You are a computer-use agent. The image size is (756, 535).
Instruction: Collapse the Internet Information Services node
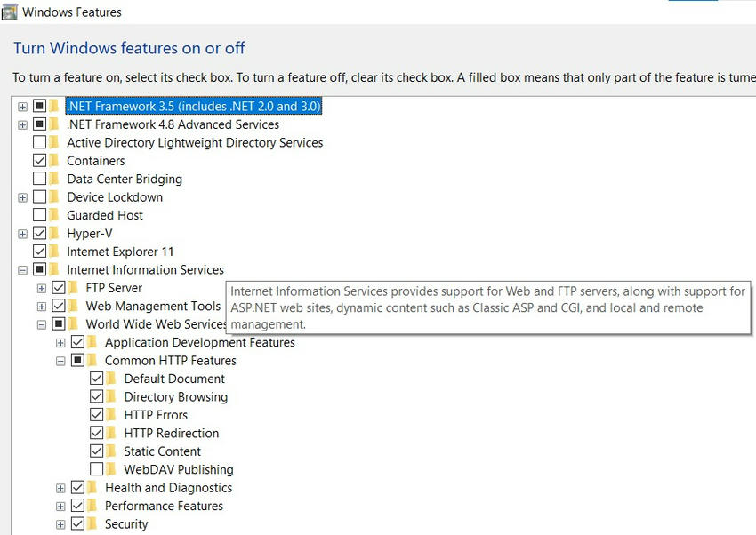coord(22,270)
